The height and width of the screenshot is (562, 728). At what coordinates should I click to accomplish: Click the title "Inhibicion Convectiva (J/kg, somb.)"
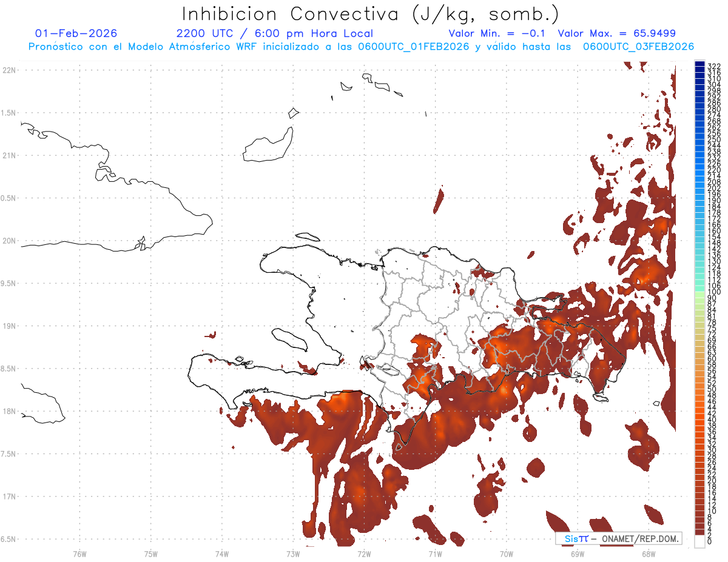(371, 15)
